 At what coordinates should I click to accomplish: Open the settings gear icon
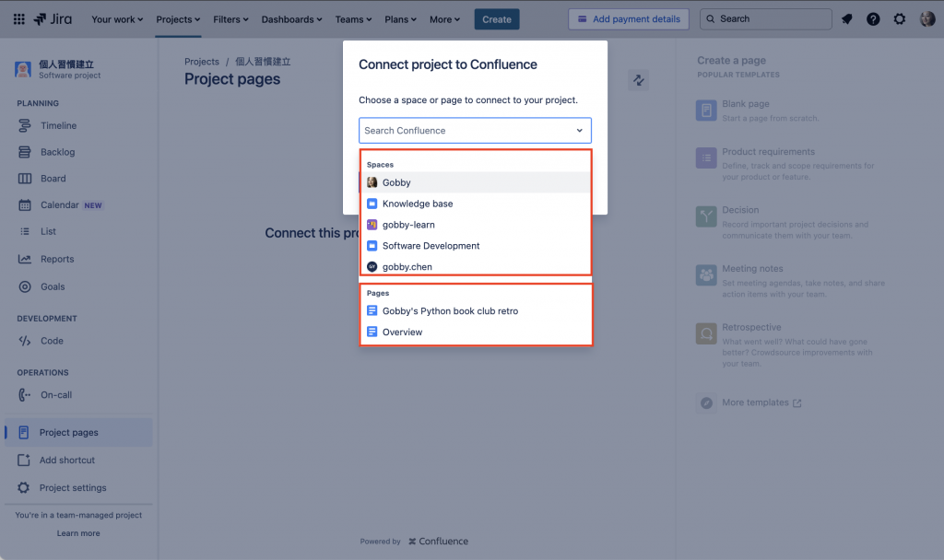[x=900, y=19]
